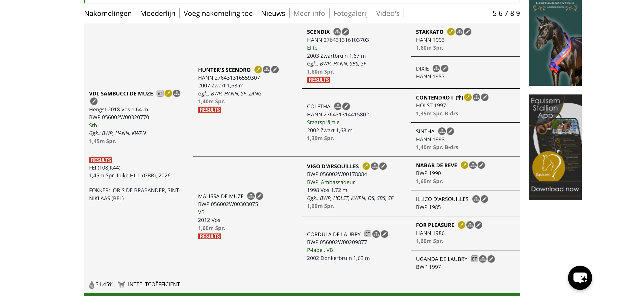644x297 pixels.
Task: Open pedigree icon next to Malissa de Muze
Action: pyautogui.click(x=251, y=196)
